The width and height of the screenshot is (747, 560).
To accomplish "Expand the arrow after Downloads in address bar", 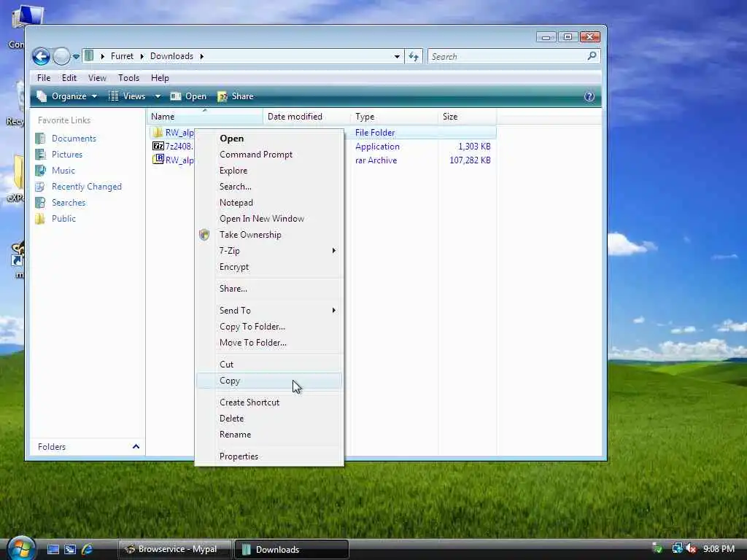I will [201, 56].
